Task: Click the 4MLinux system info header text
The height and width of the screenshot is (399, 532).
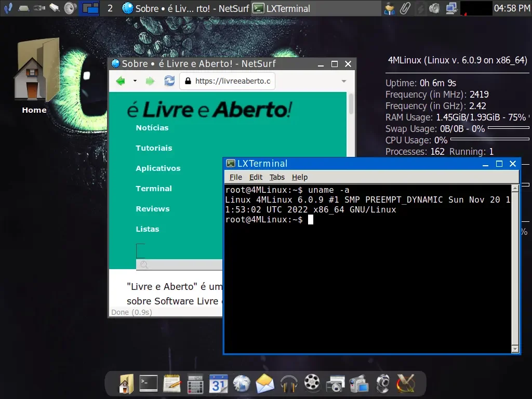Action: tap(457, 60)
